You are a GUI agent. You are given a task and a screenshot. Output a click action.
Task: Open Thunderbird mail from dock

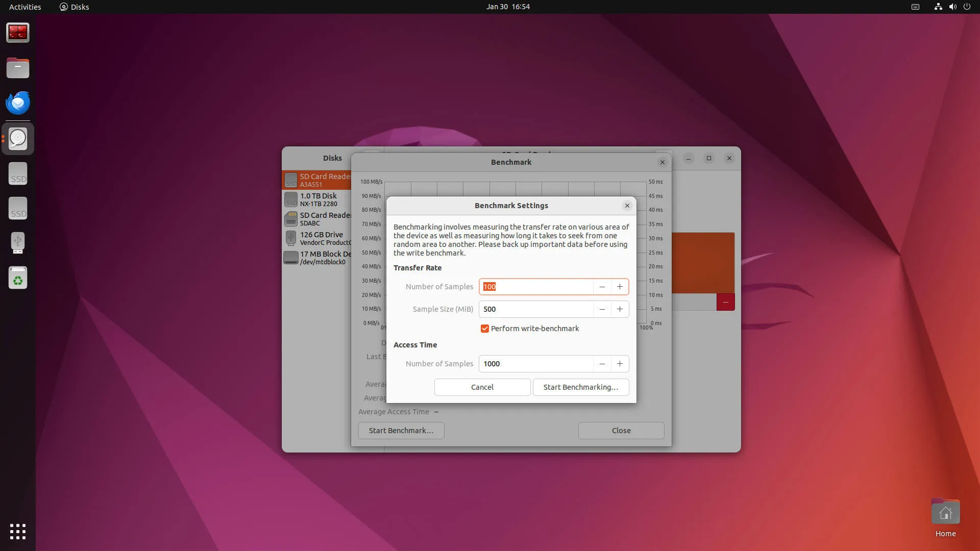pos(18,103)
